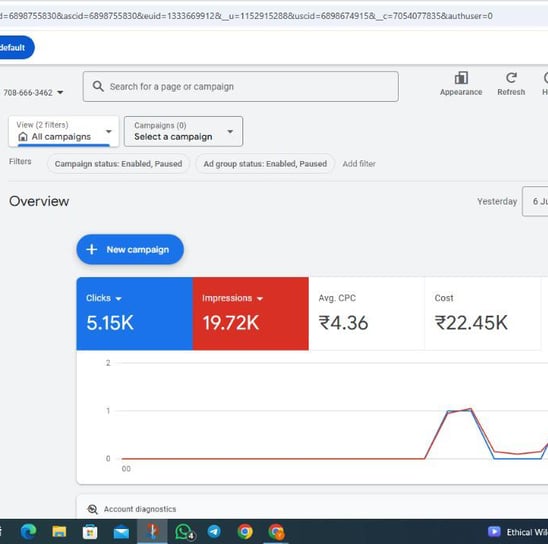Open the Ethical Wi... taskbar item

518,532
